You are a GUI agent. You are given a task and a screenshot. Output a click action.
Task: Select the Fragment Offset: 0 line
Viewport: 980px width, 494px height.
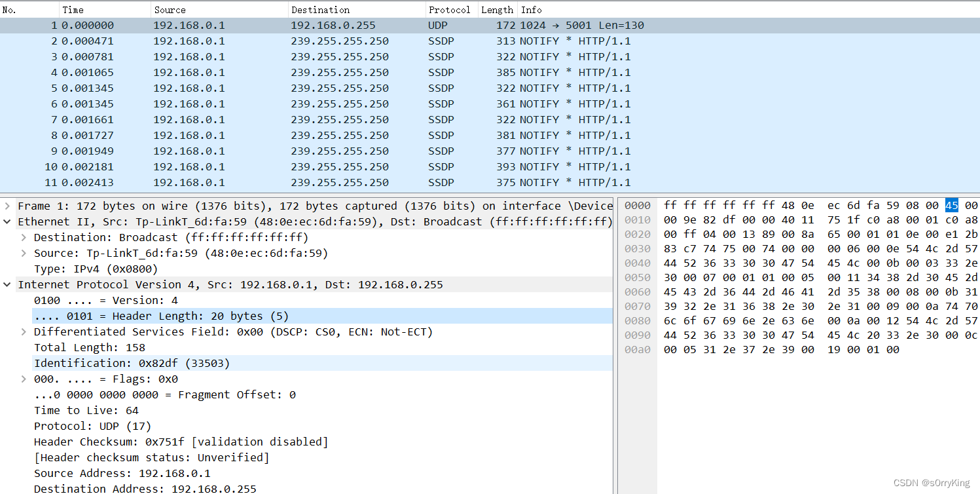(x=164, y=394)
